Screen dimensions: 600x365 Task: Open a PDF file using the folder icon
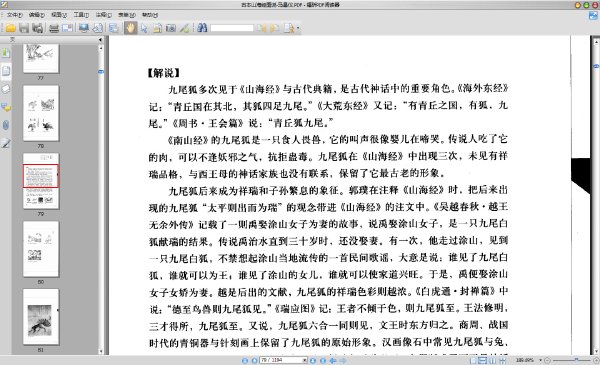(10, 28)
